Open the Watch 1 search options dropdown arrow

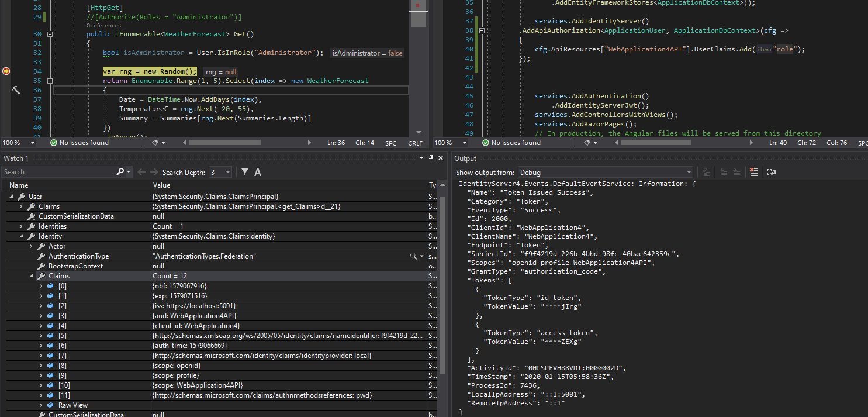129,172
